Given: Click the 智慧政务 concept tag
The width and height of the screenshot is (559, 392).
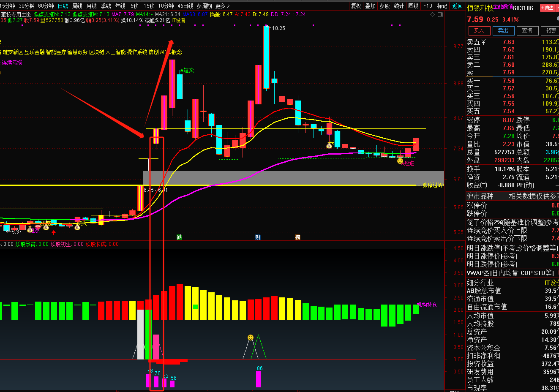Looking at the screenshot, I should click(77, 52).
